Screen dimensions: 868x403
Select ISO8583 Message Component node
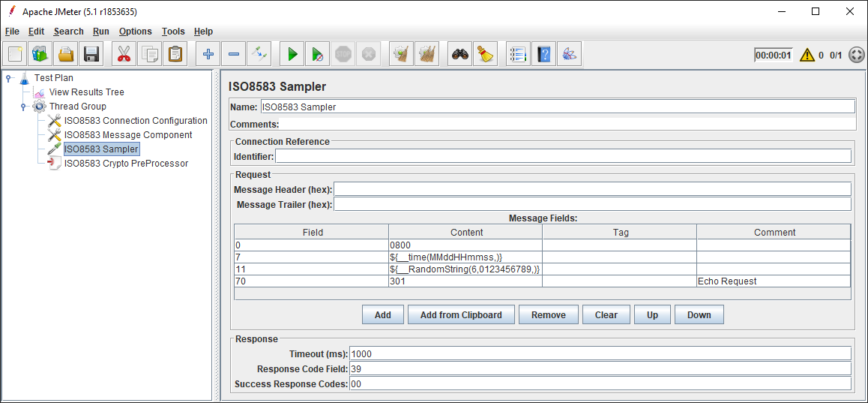pyautogui.click(x=128, y=134)
